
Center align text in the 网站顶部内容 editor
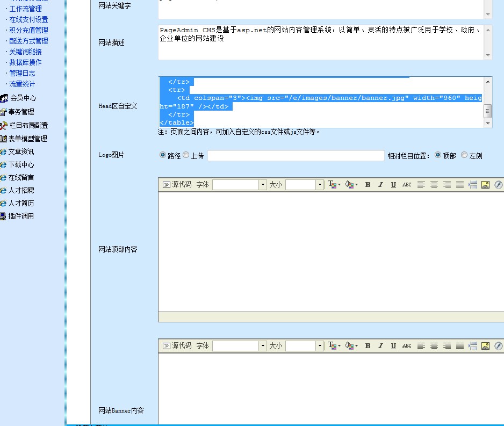point(434,185)
